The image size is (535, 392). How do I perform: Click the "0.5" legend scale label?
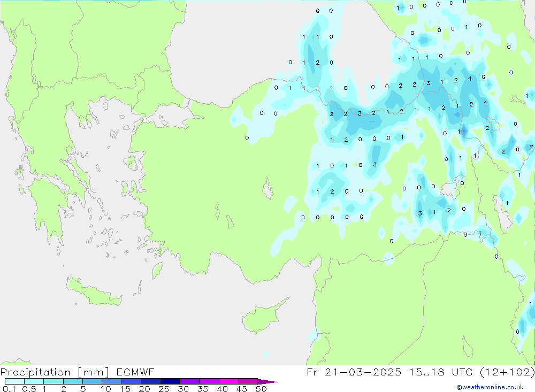click(x=29, y=389)
